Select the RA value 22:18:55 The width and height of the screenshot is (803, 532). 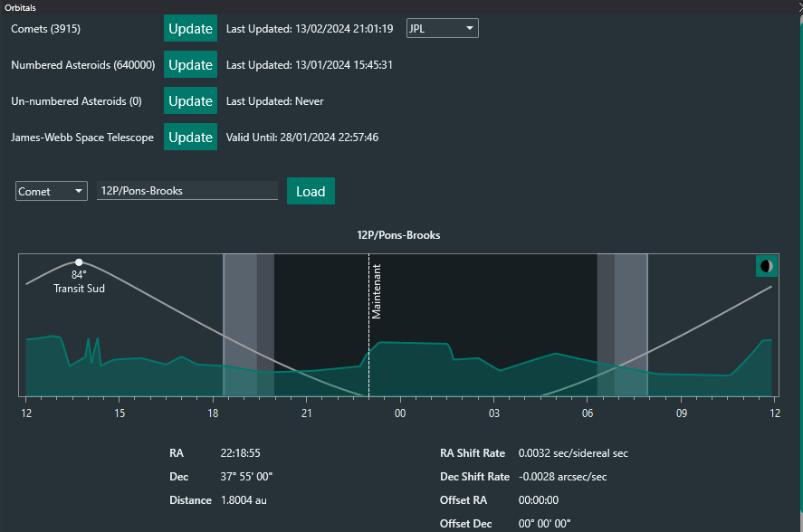click(240, 453)
